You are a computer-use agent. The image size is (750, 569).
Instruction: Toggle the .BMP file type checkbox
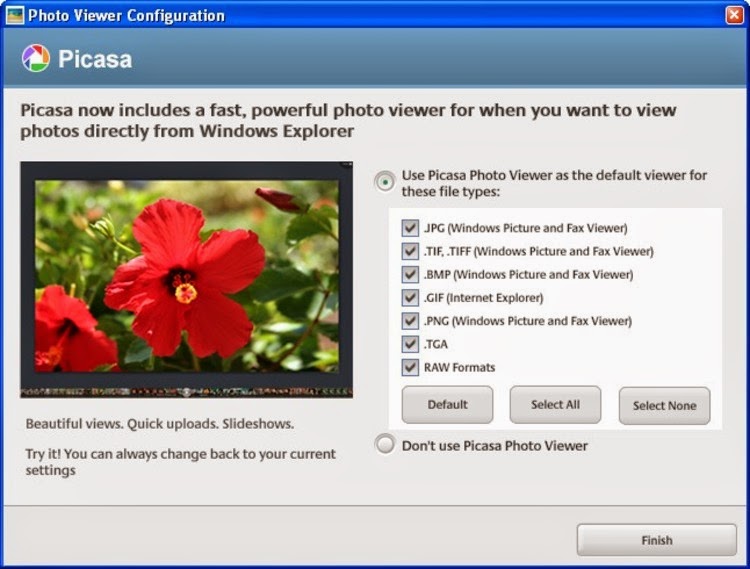click(x=410, y=274)
